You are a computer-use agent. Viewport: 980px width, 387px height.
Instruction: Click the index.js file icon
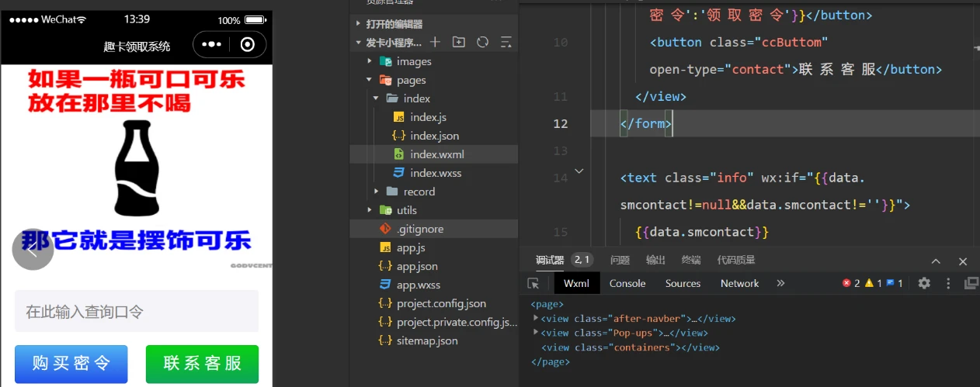(x=398, y=117)
